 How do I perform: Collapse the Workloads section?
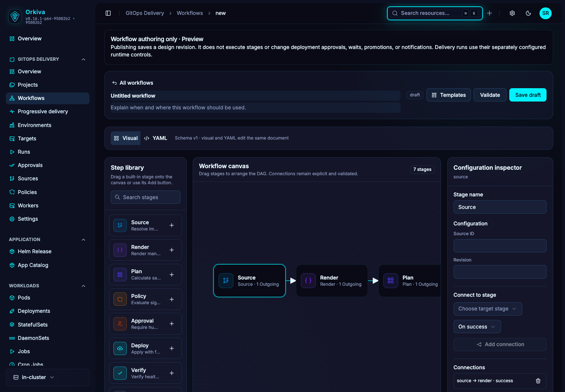[x=83, y=286]
